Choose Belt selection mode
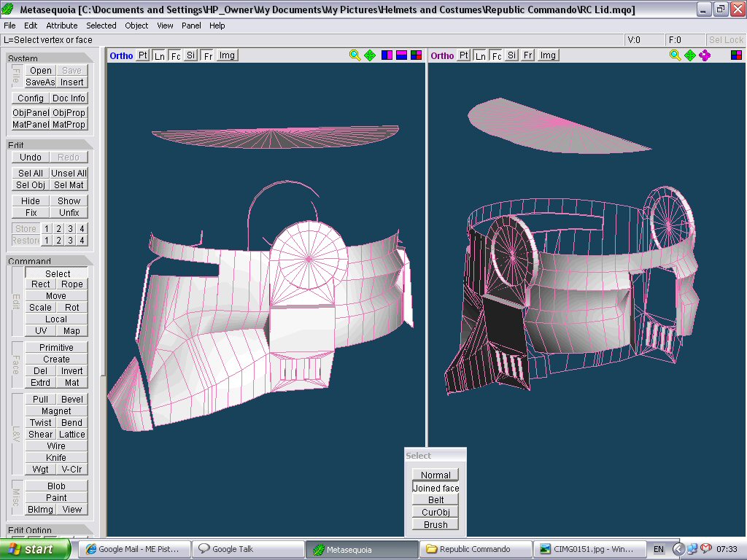The image size is (747, 560). click(436, 499)
